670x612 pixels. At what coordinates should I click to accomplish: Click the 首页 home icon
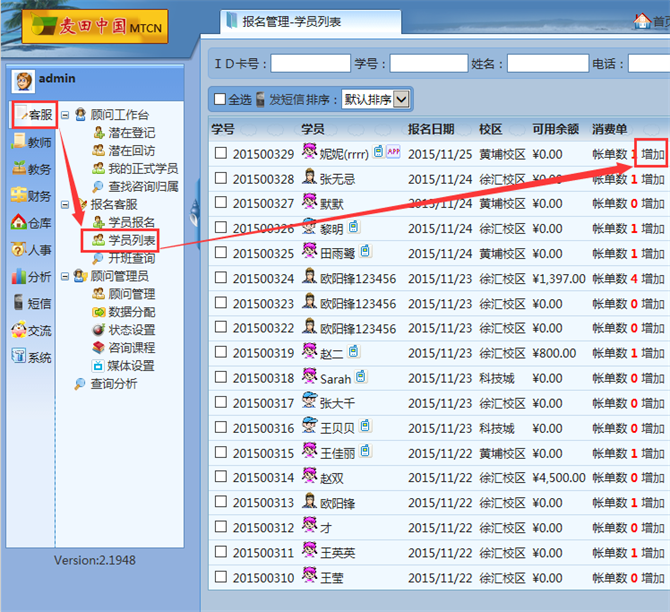click(x=642, y=20)
